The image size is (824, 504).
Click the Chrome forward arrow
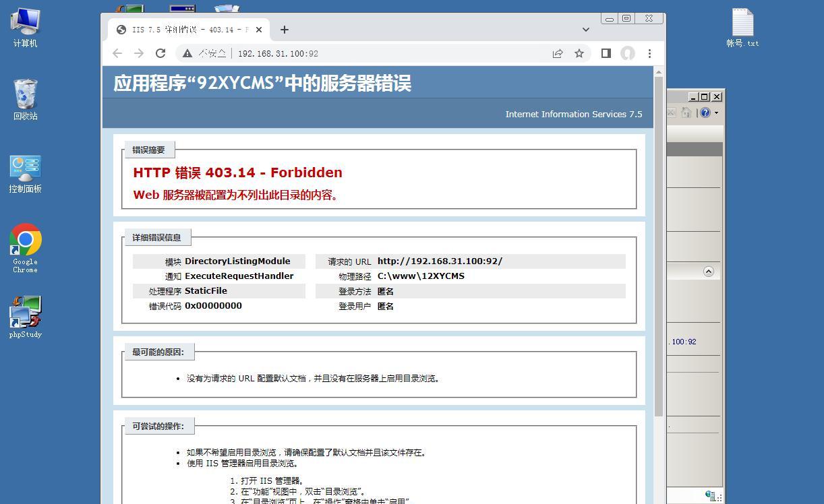click(x=139, y=53)
